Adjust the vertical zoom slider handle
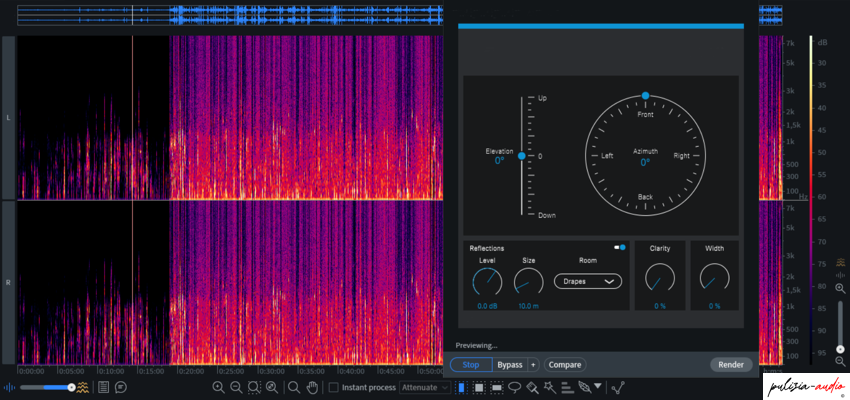 tap(840, 349)
